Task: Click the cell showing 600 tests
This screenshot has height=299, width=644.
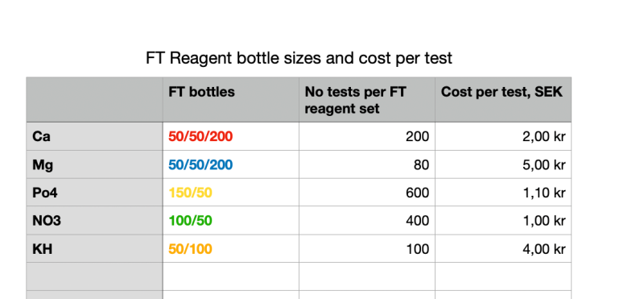Action: [x=367, y=193]
